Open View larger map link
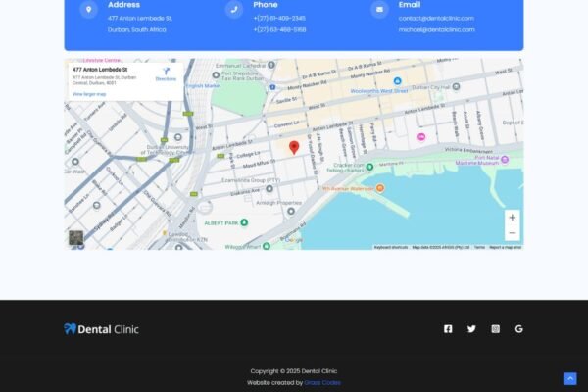 [89, 94]
